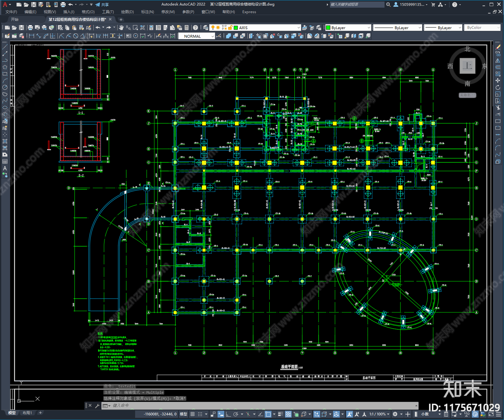
Task: Toggle snap mode in status bar
Action: coord(200,414)
